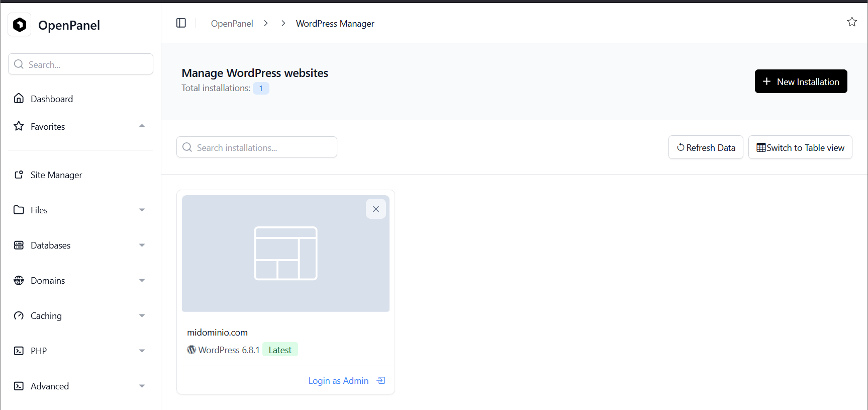Click the magnifier icon in Search installations

coord(187,147)
